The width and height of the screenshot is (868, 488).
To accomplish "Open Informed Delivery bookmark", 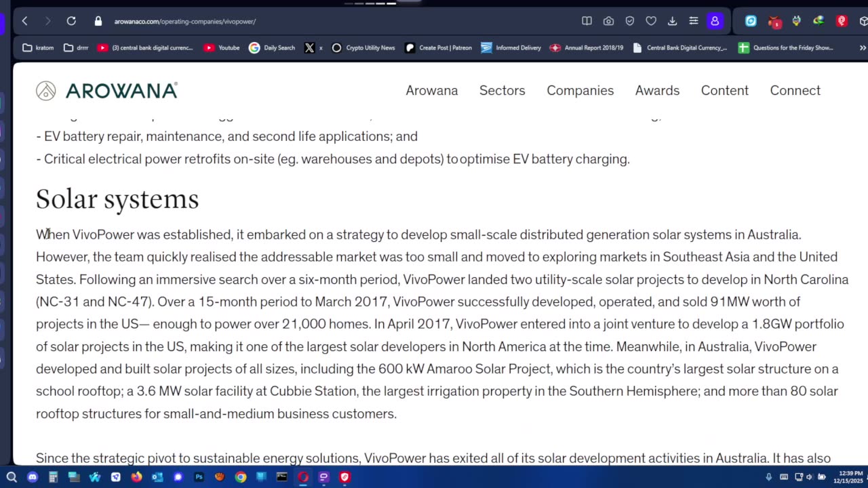I will (511, 47).
